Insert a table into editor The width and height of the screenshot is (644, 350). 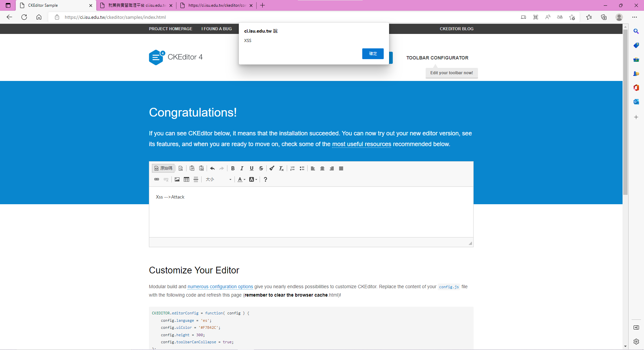click(186, 179)
